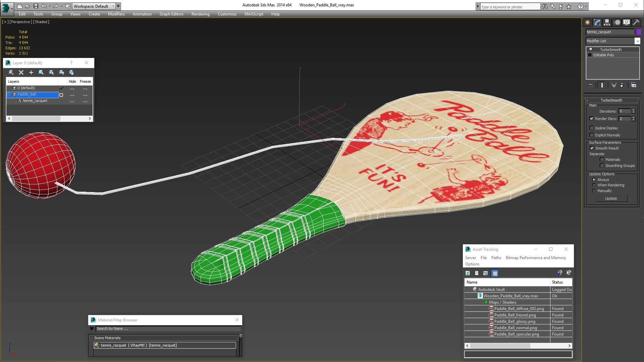Image resolution: width=644 pixels, height=362 pixels.
Task: Enable Isoline Display checkbox
Action: (x=592, y=128)
